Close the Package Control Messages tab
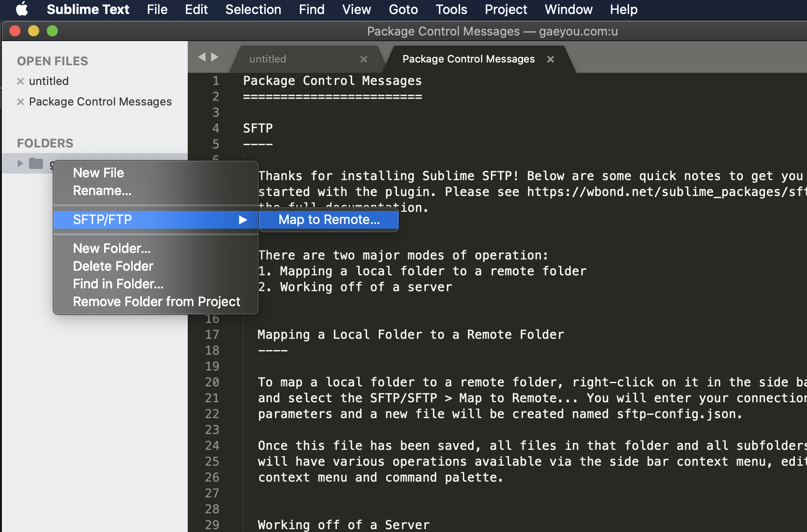 (x=551, y=59)
